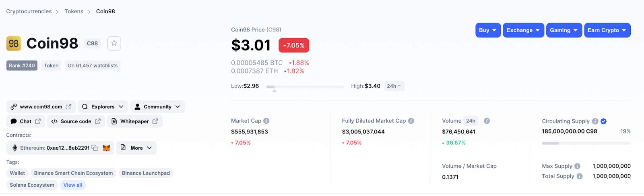Click the Circulating Supply info icon
This screenshot has height=196, width=644.
(x=595, y=121)
